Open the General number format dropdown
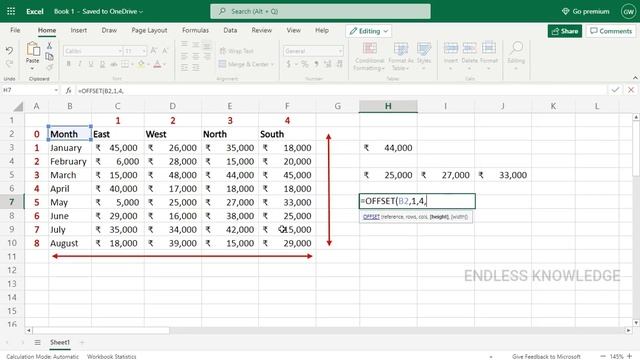 coord(340,51)
